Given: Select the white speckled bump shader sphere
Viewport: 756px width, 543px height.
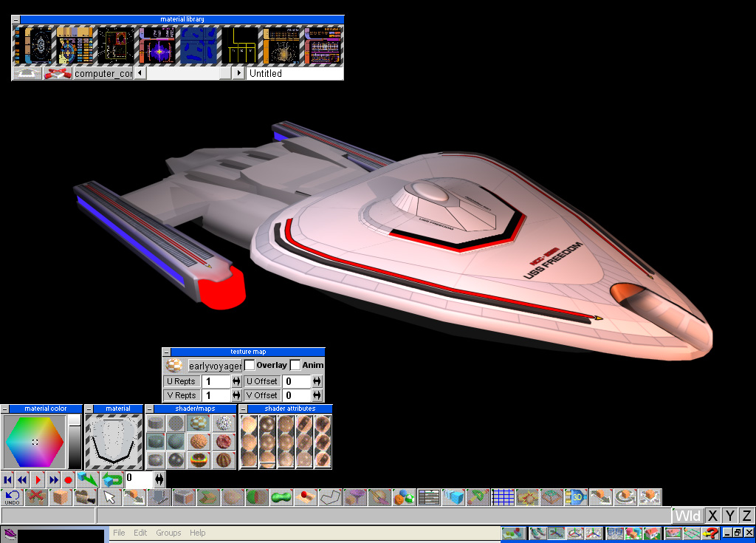Looking at the screenshot, I should click(x=223, y=423).
